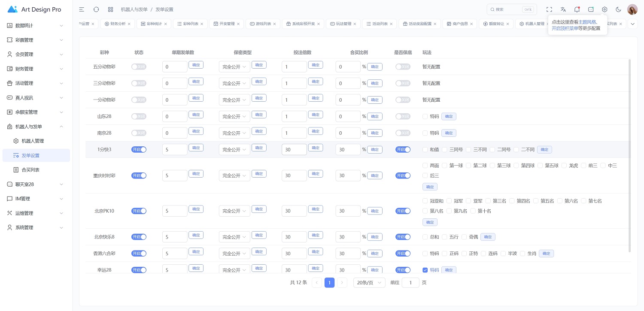
Task: Open 合买列表 in the sidebar
Action: point(30,170)
